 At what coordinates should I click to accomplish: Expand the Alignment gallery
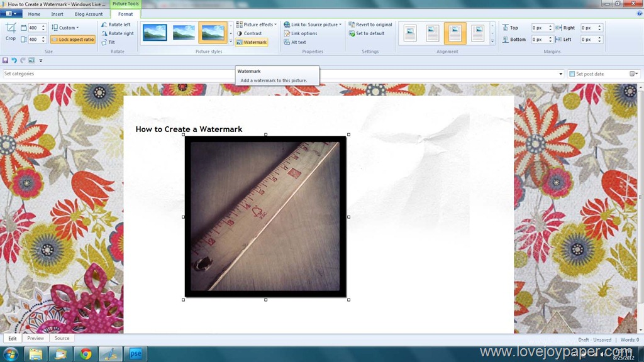492,41
